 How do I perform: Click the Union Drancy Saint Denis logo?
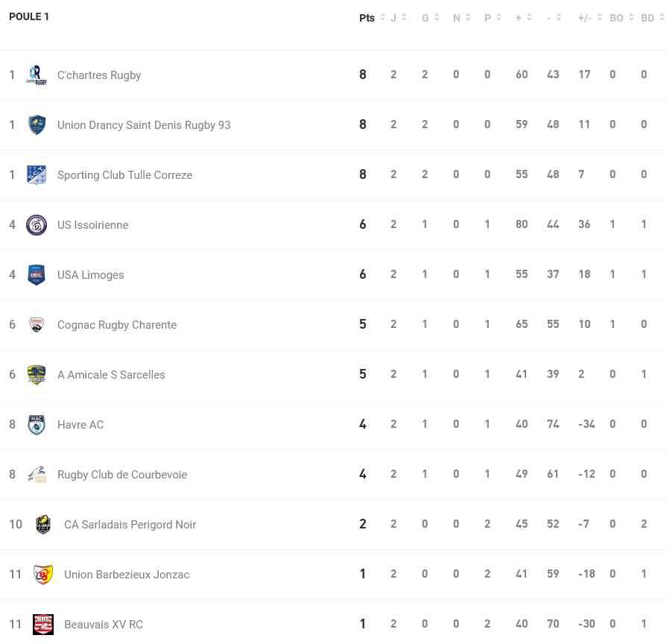(37, 125)
